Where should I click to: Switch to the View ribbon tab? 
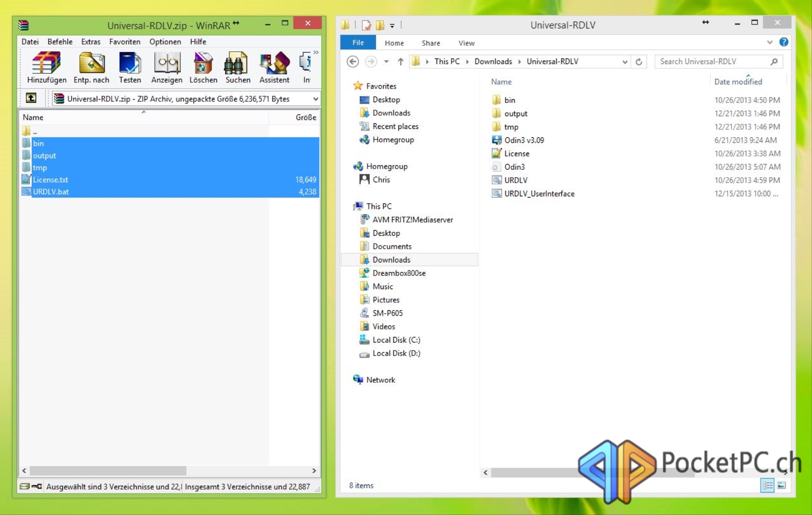pyautogui.click(x=466, y=43)
